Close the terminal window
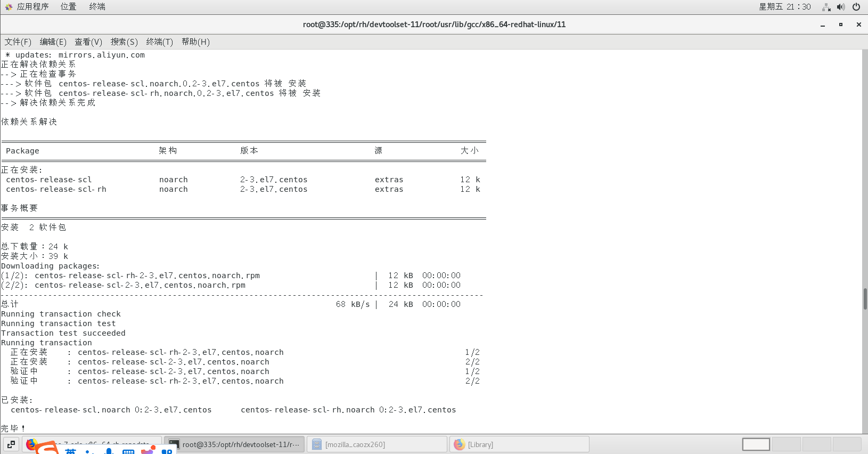Viewport: 868px width, 454px height. (859, 25)
